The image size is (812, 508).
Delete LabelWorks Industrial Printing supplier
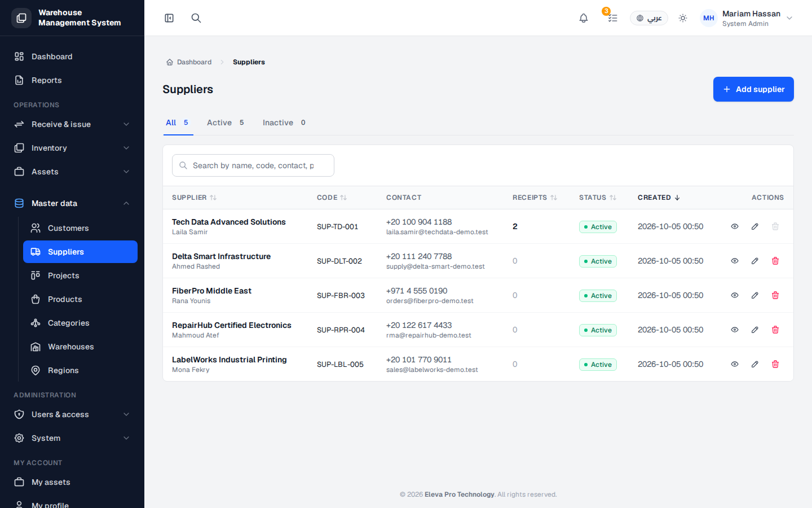point(775,364)
